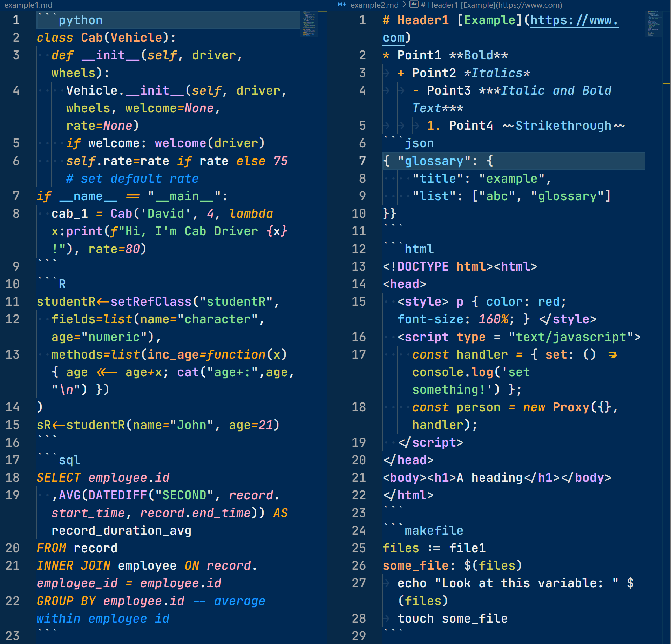671x644 pixels.
Task: Click the 'if __name__ == "__main__":' line
Action: 132,196
